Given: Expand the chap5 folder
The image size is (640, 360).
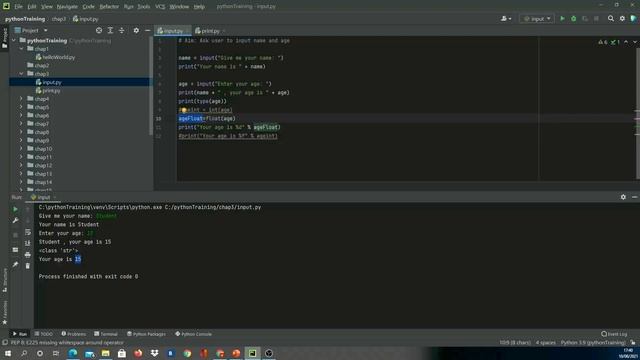Looking at the screenshot, I should pos(22,107).
